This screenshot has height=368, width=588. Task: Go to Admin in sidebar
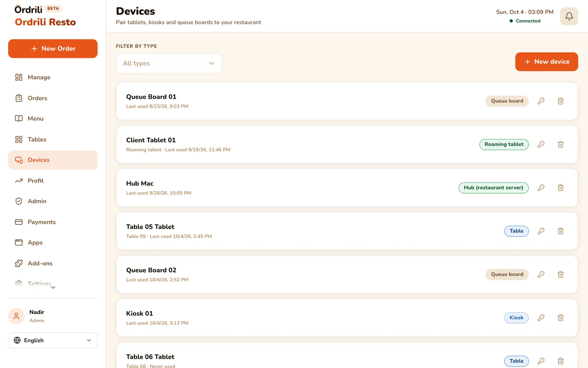[53, 201]
